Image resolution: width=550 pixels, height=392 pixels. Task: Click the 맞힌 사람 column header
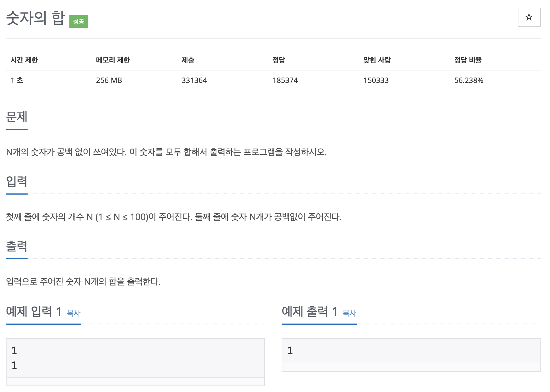coord(377,60)
